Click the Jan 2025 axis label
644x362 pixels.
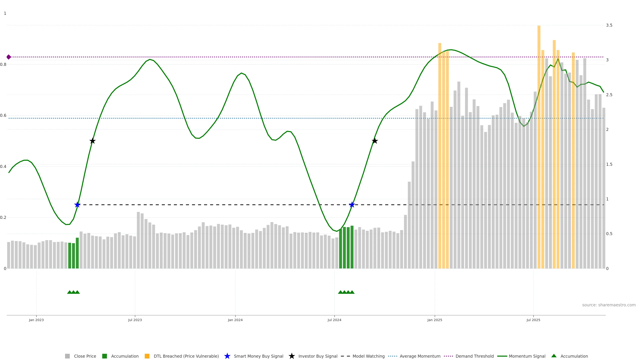[435, 320]
